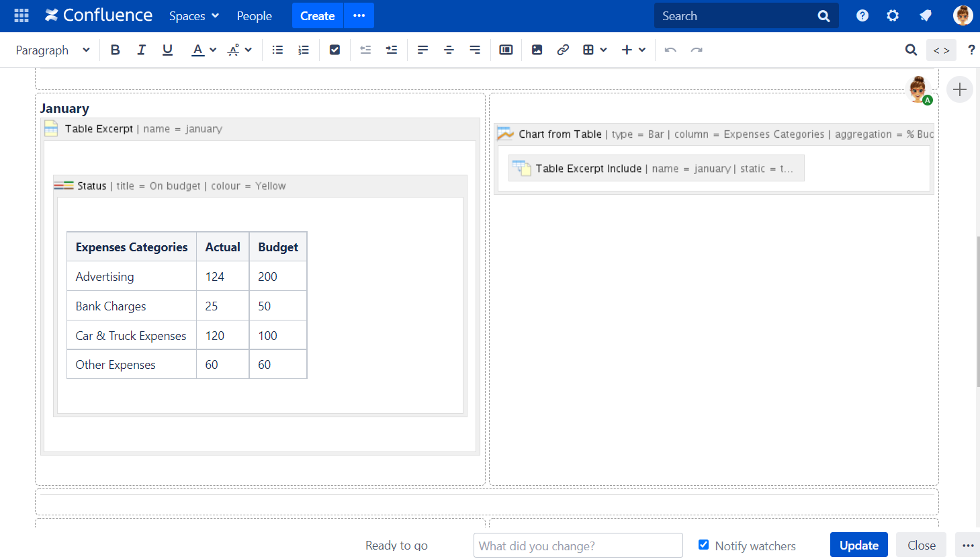Click the 'What did you change?' field
Image resolution: width=980 pixels, height=559 pixels.
(578, 546)
